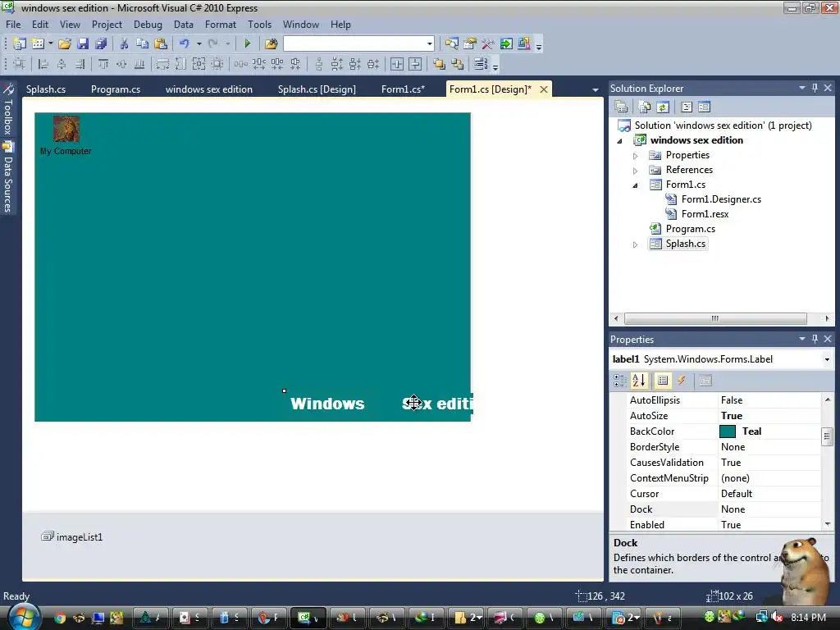This screenshot has width=840, height=630.
Task: Click the Windows Start button
Action: [24, 617]
